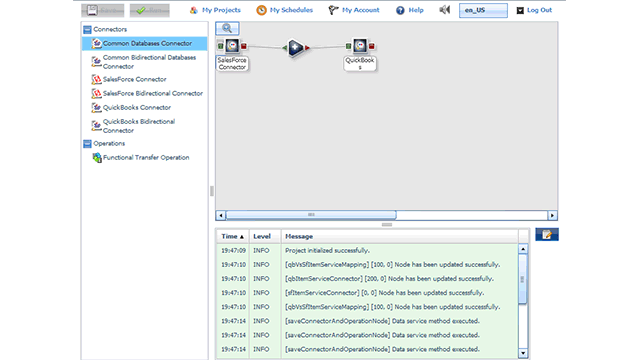Click red output port of SalesForce node
The width and height of the screenshot is (640, 360).
(244, 46)
